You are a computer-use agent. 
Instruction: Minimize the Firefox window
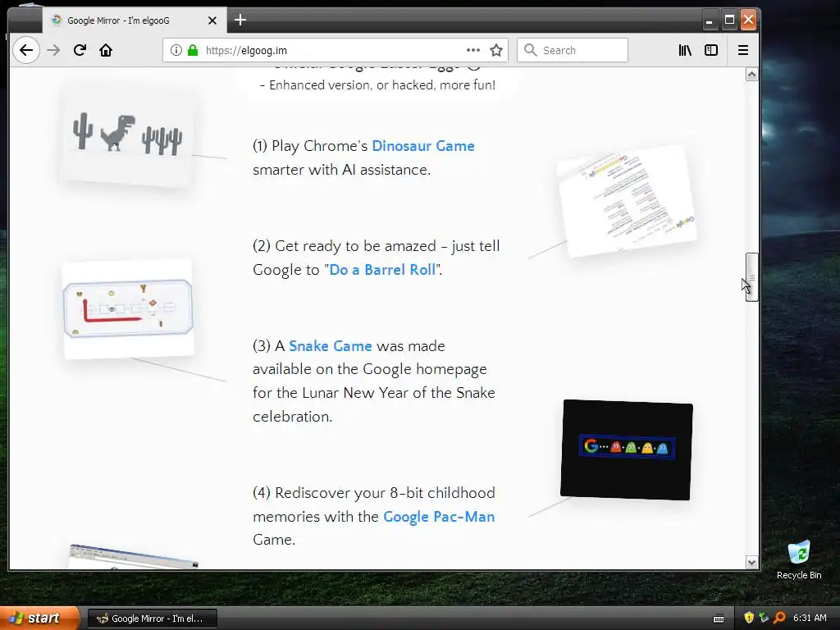click(710, 21)
